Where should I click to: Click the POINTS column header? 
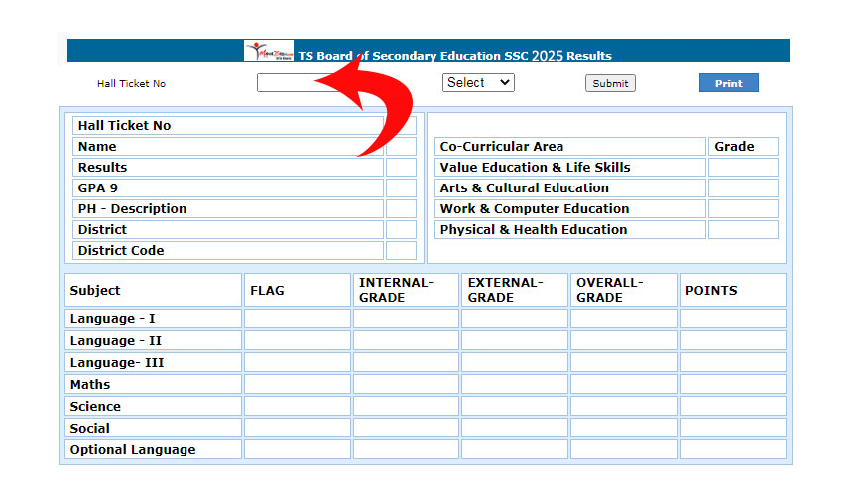732,290
